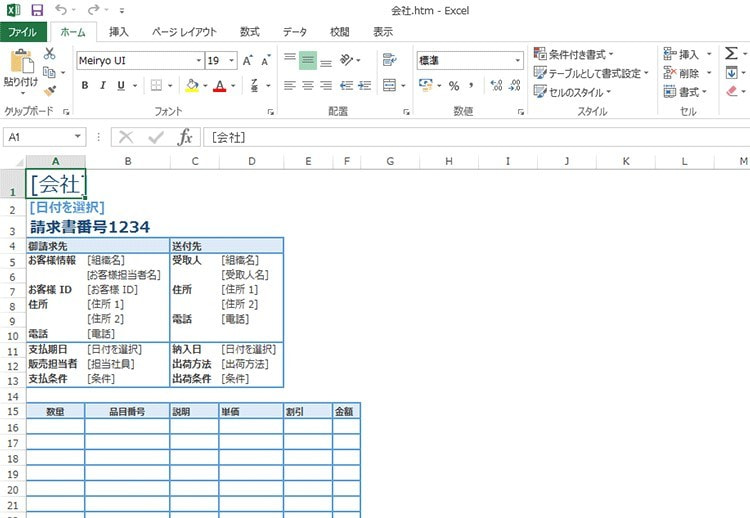Toggle italic formatting with I
Screen dimensions: 750x518
click(x=103, y=85)
